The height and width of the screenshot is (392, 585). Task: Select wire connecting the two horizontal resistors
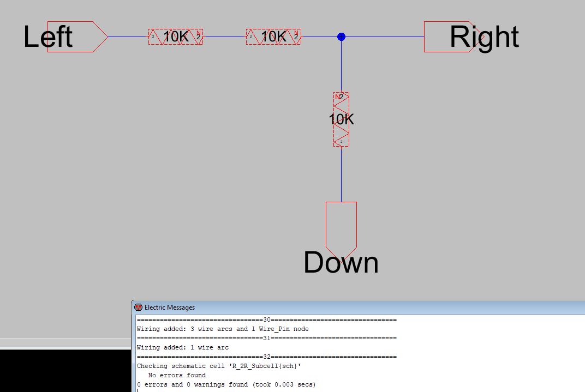[x=224, y=37]
